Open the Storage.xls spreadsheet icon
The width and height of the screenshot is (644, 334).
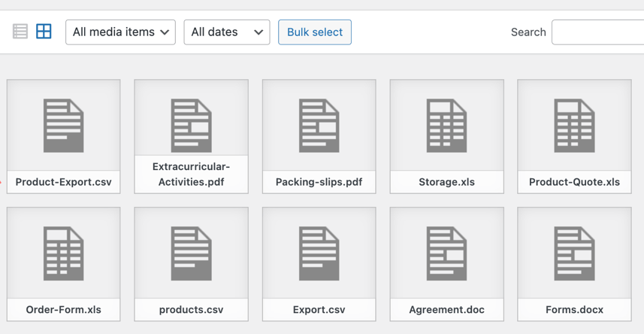pos(446,126)
